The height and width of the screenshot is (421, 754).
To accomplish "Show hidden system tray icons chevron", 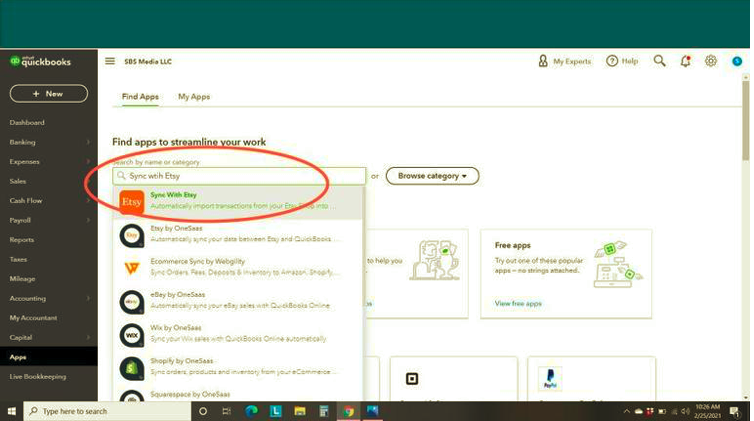I will click(x=627, y=411).
